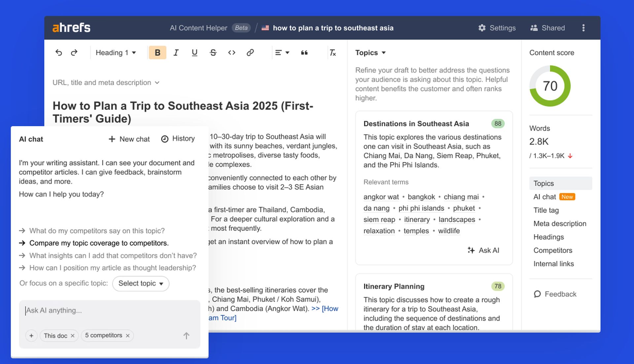The height and width of the screenshot is (364, 634).
Task: Click the 'da nang' relevant term
Action: pyautogui.click(x=376, y=209)
